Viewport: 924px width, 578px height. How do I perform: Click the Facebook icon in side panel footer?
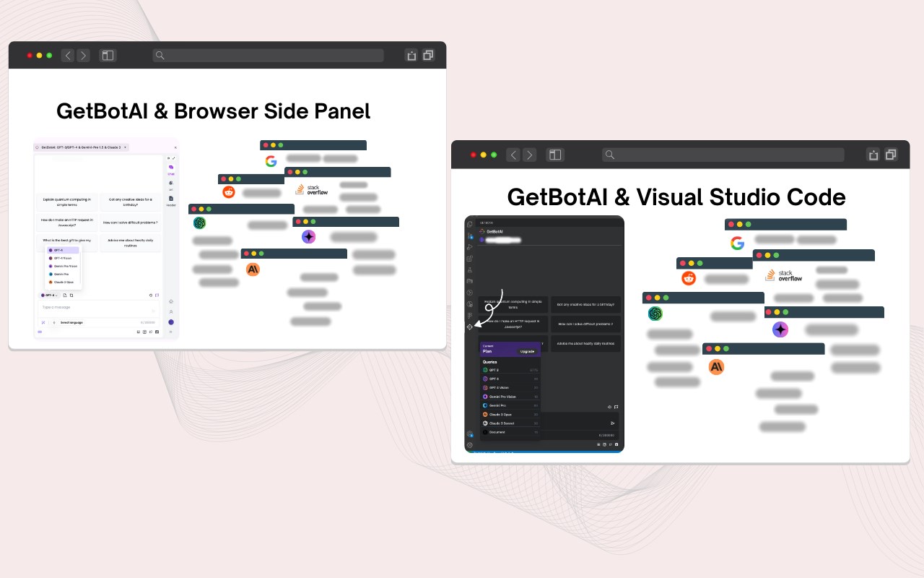[157, 332]
